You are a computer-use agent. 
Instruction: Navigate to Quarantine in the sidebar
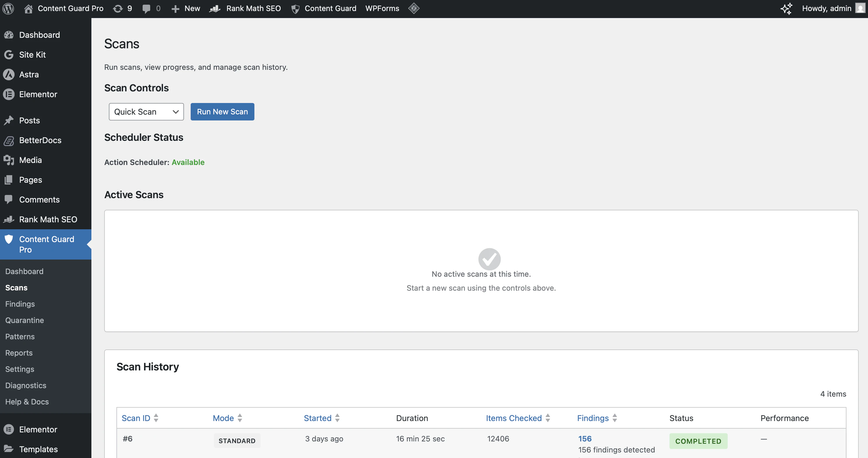(x=24, y=320)
